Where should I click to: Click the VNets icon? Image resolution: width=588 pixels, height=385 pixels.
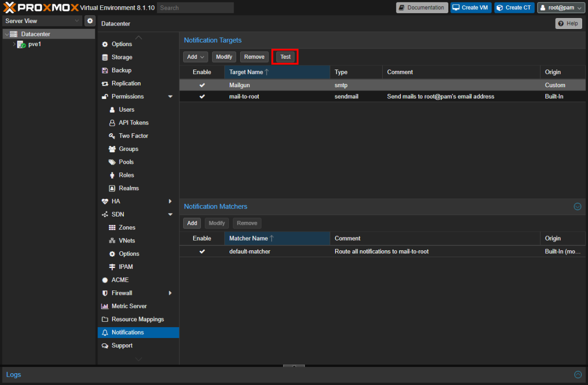click(112, 241)
